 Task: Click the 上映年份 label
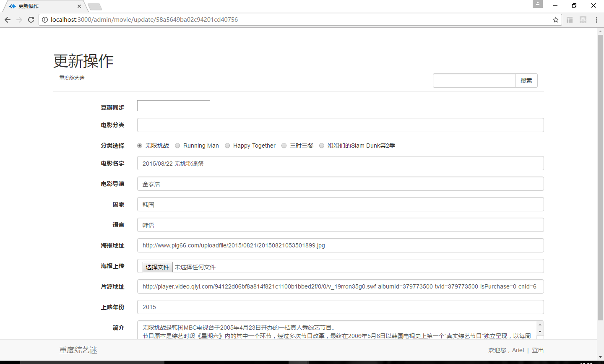point(112,307)
